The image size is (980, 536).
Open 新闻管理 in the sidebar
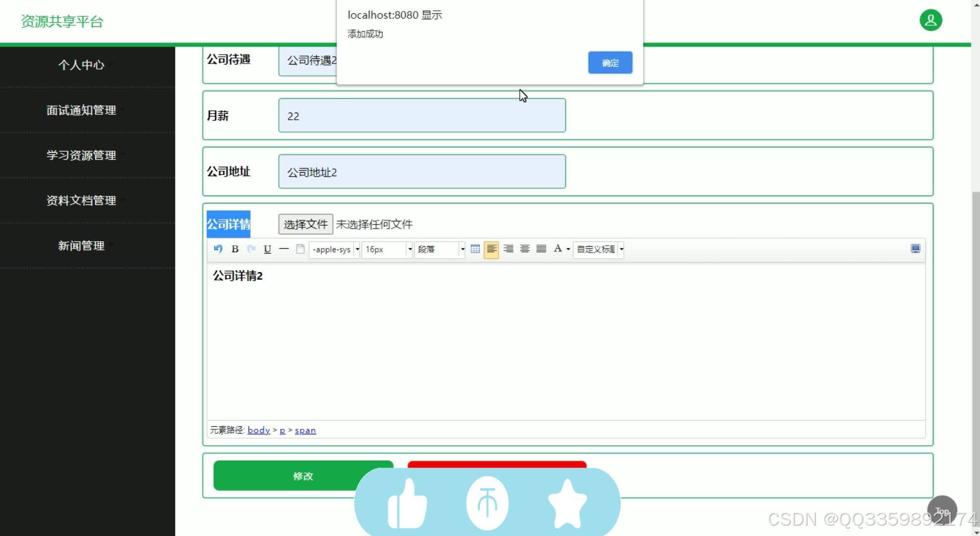point(81,246)
